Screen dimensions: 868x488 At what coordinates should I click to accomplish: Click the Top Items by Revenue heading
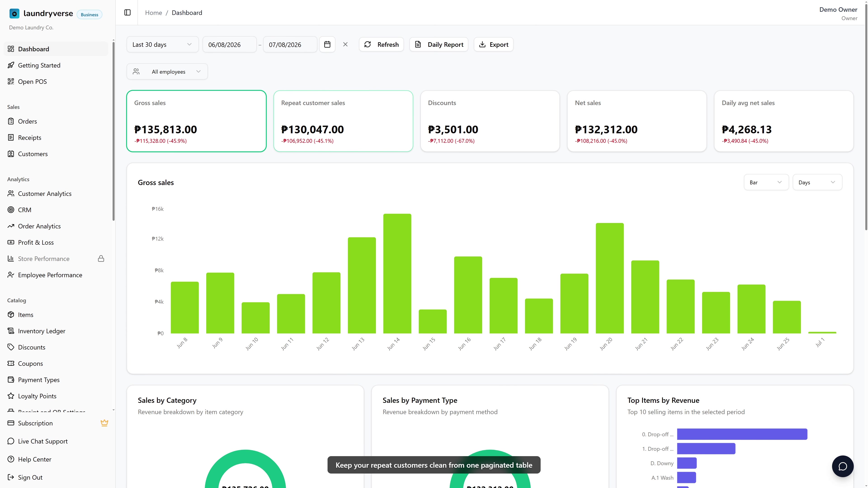tap(663, 400)
